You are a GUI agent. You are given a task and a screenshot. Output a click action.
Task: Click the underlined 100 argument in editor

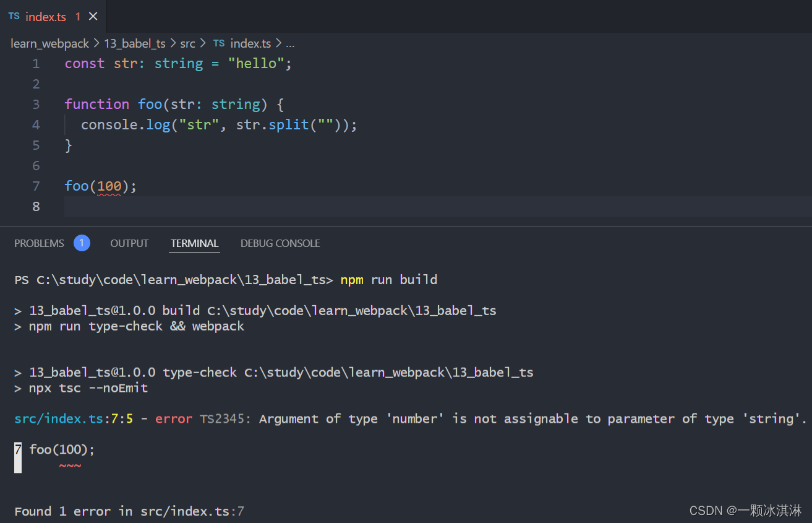click(x=109, y=186)
